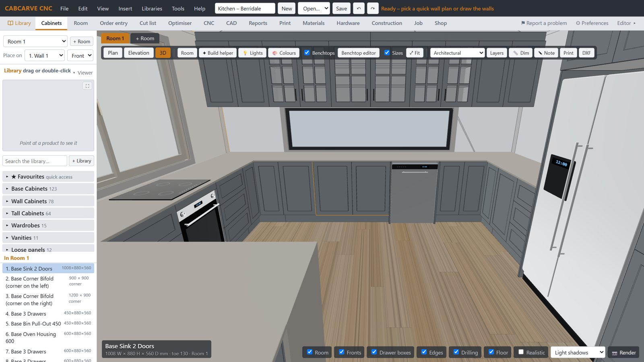Click Report a problem

544,23
